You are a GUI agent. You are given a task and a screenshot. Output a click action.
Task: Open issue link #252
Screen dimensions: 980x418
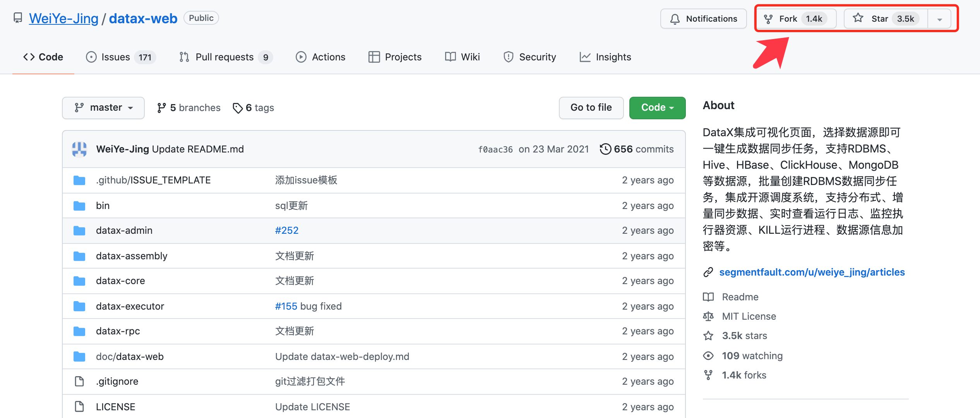(x=286, y=230)
